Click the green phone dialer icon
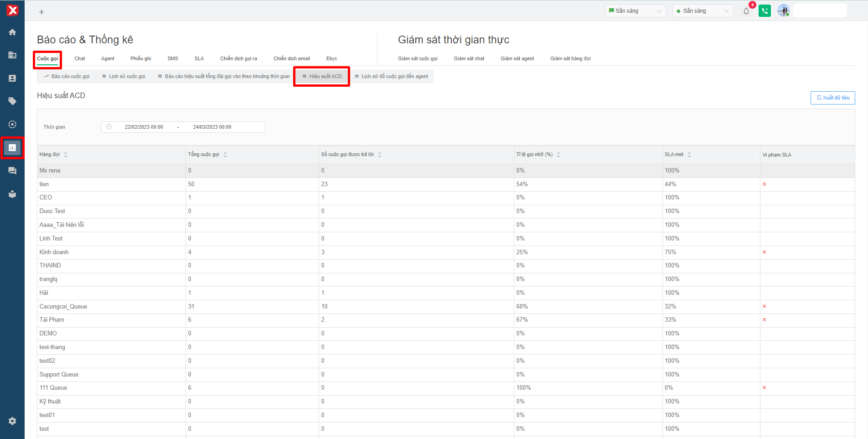868x439 pixels. (x=765, y=11)
